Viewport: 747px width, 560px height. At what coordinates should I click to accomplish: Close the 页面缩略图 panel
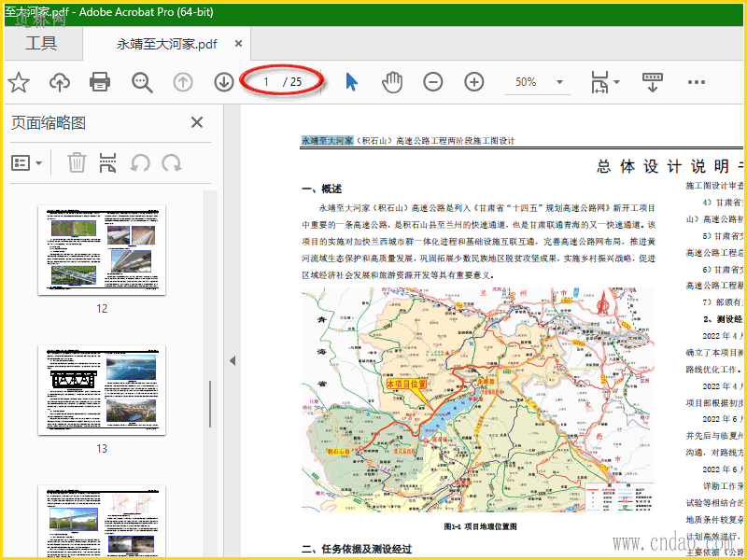tap(197, 122)
